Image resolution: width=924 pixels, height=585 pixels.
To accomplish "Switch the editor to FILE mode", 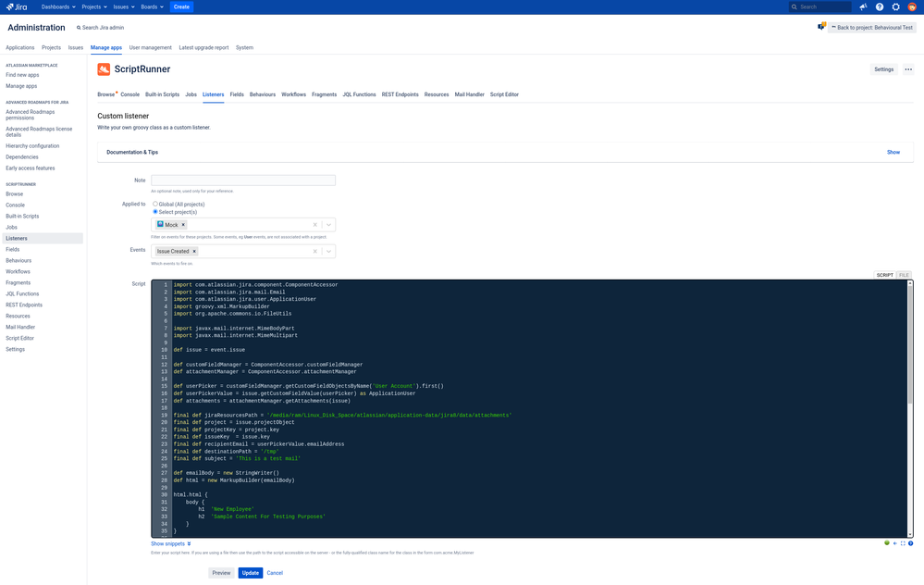I will 904,275.
